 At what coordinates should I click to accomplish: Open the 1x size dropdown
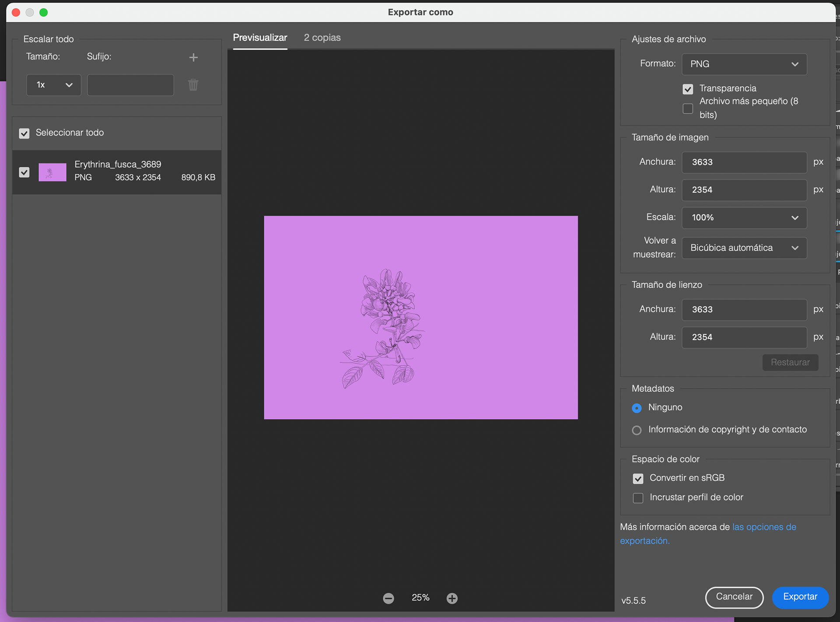tap(54, 85)
